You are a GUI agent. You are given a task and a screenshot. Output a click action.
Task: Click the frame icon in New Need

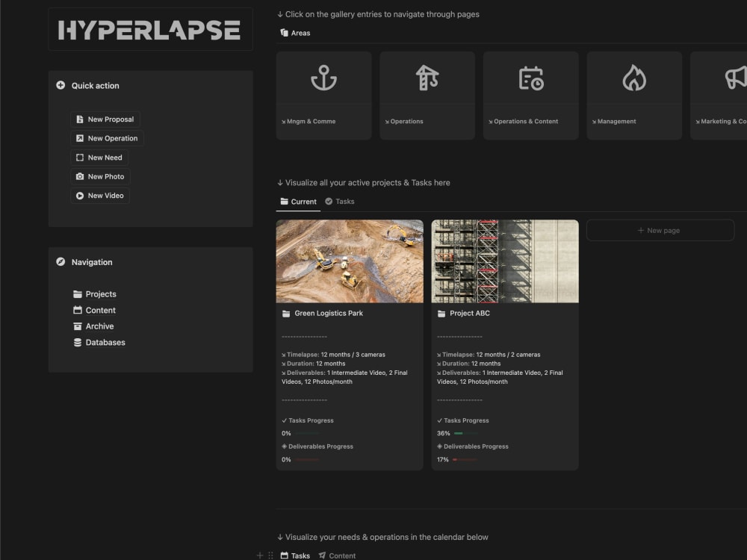(80, 157)
